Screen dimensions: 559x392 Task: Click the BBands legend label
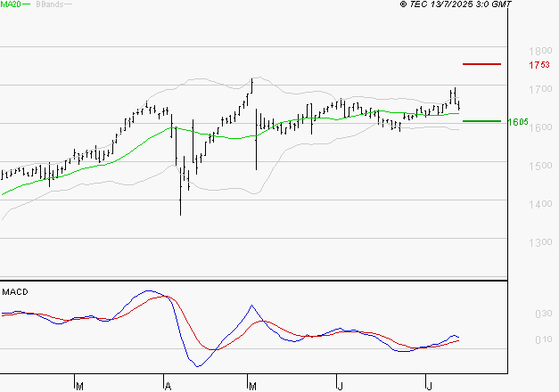click(49, 5)
